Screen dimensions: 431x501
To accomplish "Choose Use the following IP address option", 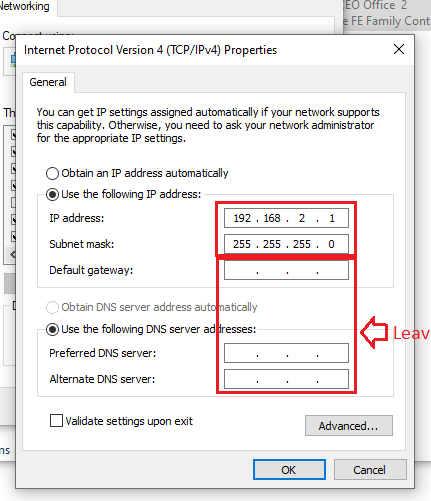I will click(x=52, y=194).
